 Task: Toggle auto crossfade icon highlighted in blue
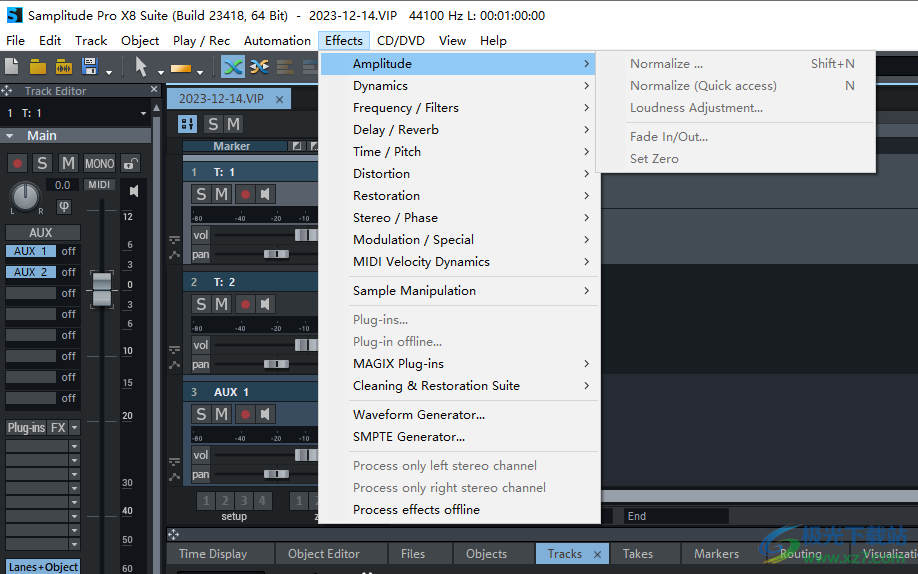click(x=232, y=67)
